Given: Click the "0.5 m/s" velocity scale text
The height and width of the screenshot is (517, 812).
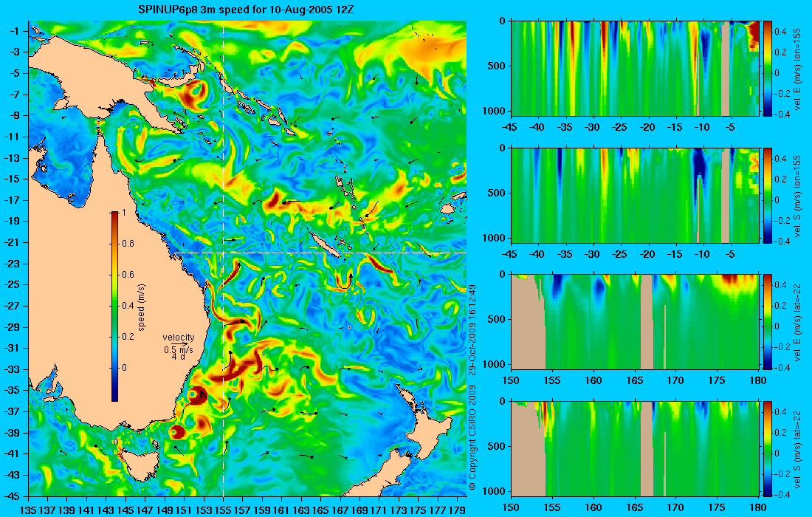Looking at the screenshot, I should click(179, 349).
